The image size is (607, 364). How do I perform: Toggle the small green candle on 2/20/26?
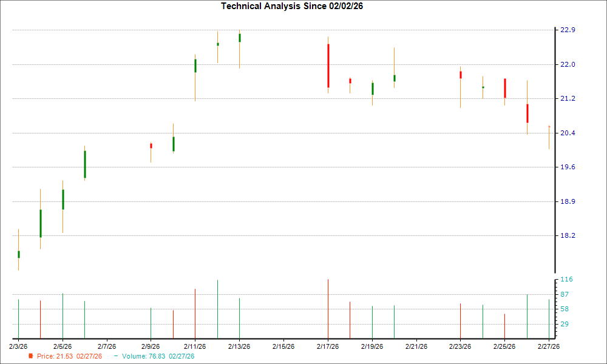pyautogui.click(x=395, y=78)
